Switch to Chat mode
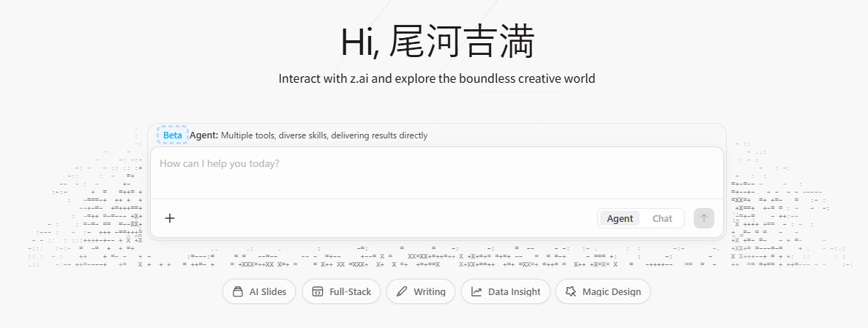The image size is (868, 328). click(x=662, y=218)
